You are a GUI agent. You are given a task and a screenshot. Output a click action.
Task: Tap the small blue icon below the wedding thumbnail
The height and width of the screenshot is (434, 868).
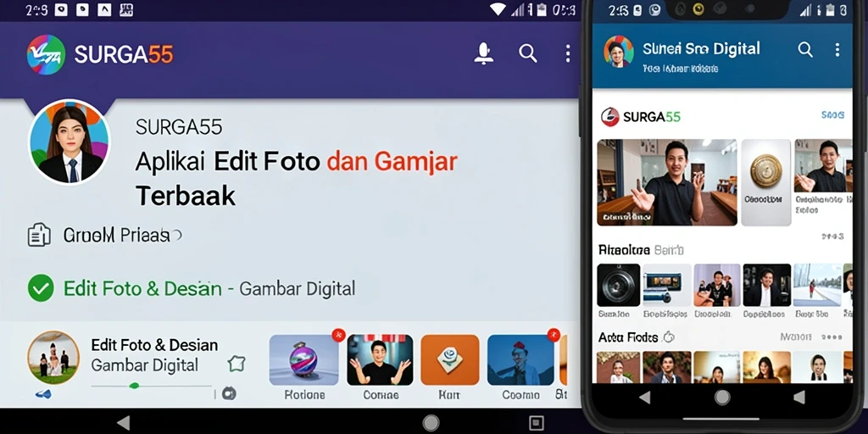[43, 394]
